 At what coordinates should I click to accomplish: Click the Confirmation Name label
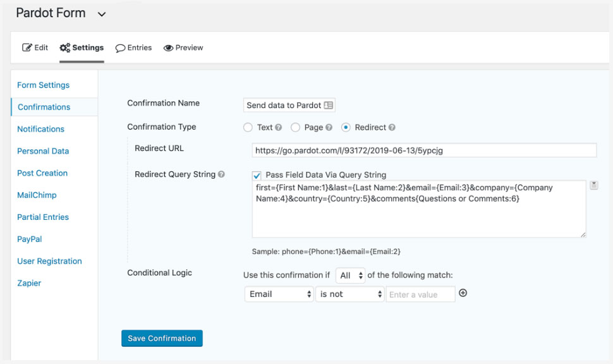164,103
